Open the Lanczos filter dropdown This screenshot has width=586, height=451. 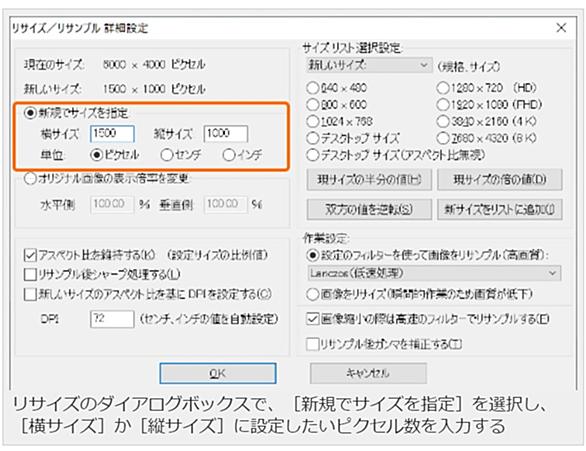pos(434,273)
